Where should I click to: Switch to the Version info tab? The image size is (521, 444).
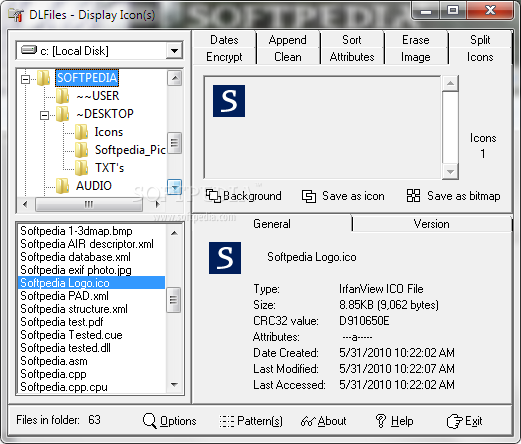click(432, 224)
